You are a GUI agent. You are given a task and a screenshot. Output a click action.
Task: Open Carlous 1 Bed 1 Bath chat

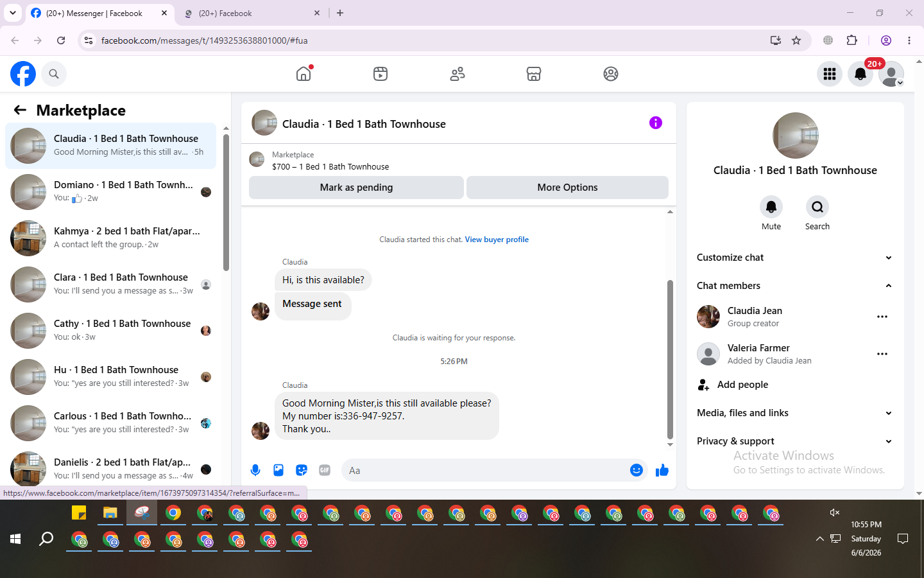coord(110,423)
